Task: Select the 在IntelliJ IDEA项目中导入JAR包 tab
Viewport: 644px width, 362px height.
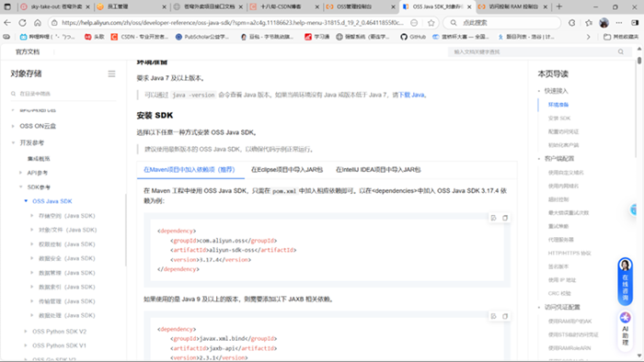Action: pos(378,170)
